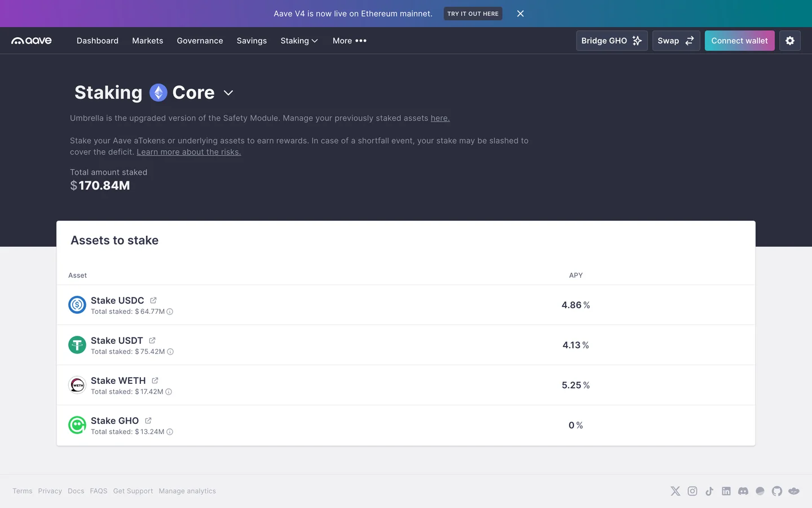The image size is (812, 508).
Task: Click the Stake USDT row title
Action: (x=117, y=340)
